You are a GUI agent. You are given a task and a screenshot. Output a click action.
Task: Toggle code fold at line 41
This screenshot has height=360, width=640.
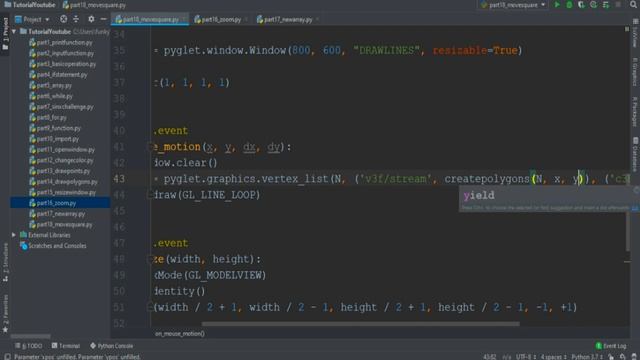(150, 147)
